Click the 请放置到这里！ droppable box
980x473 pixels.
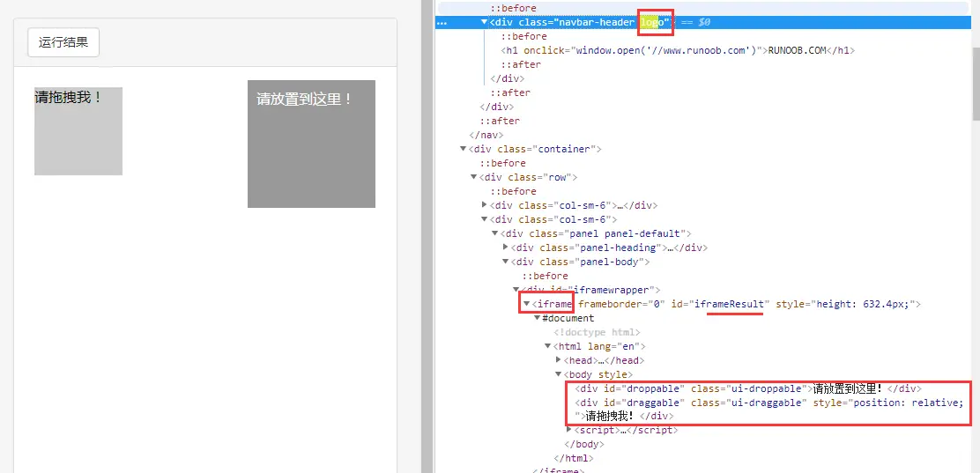pyautogui.click(x=311, y=144)
